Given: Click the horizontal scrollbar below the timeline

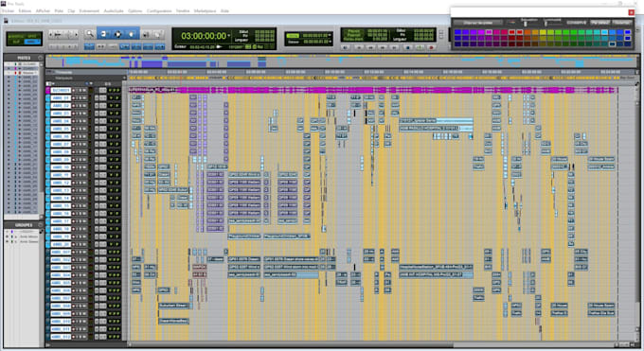Looking at the screenshot, I should [371, 344].
